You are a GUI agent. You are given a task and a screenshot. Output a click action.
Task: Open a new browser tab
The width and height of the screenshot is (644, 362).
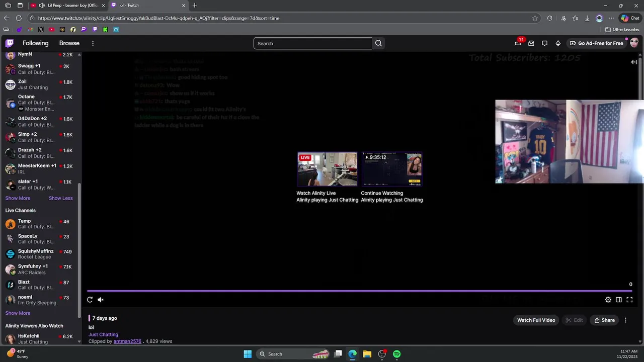[195, 6]
